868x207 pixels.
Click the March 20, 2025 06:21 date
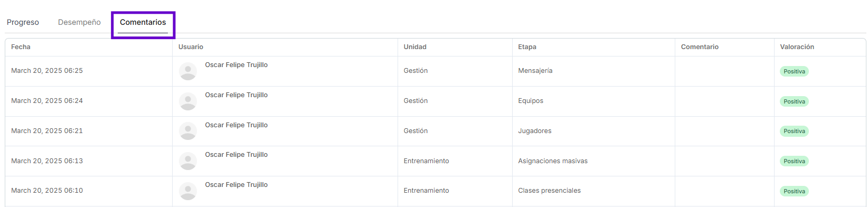click(x=47, y=131)
